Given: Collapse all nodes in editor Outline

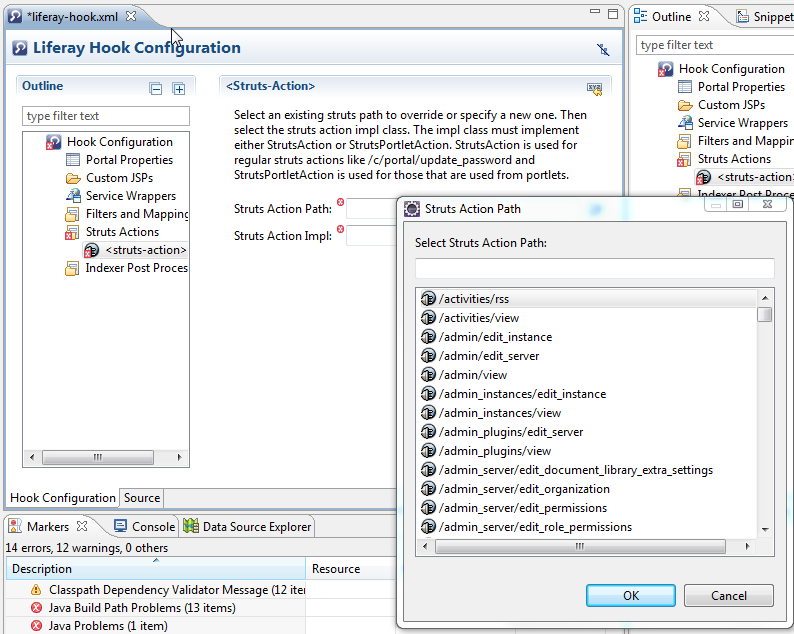Looking at the screenshot, I should pyautogui.click(x=156, y=88).
